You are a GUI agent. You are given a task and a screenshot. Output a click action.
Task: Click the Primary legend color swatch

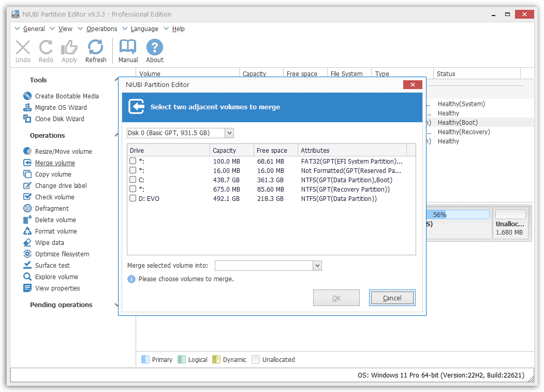coord(145,359)
